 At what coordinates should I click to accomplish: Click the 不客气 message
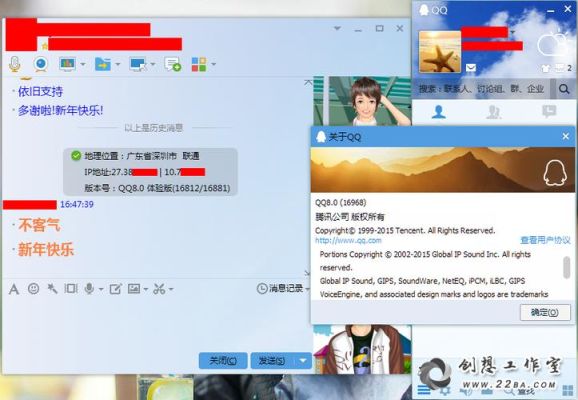pos(39,225)
